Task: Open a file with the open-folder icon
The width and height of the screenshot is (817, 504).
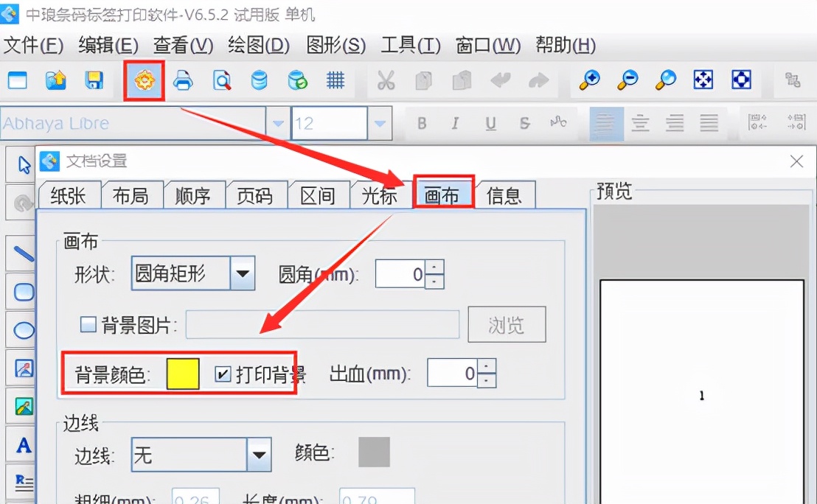Action: point(56,80)
